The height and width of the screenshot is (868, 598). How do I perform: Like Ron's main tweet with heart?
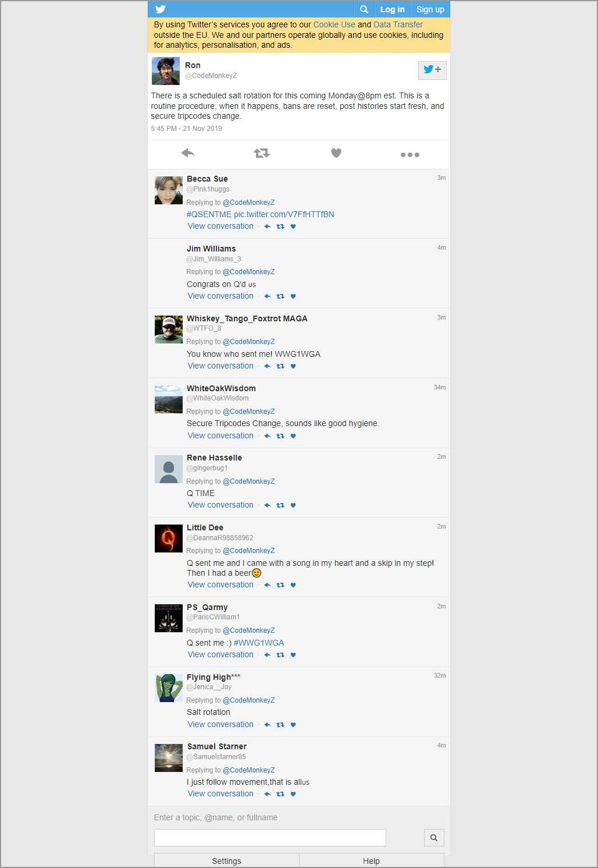coord(336,153)
